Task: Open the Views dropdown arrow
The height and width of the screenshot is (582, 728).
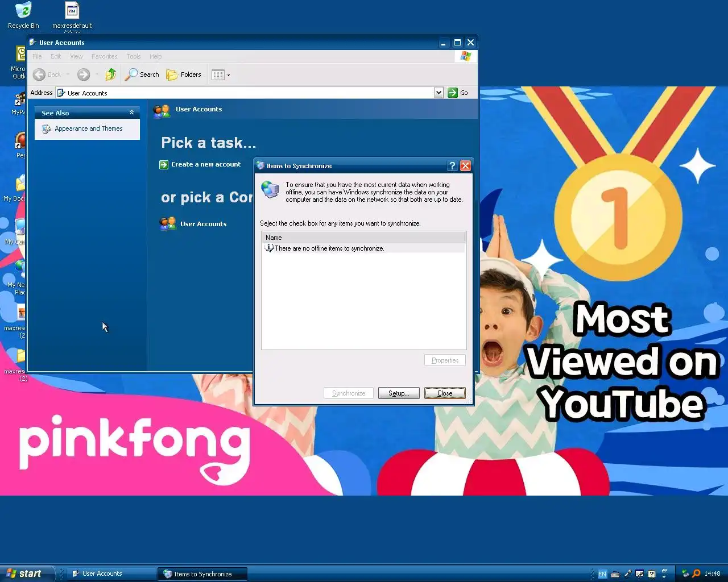Action: (x=229, y=75)
